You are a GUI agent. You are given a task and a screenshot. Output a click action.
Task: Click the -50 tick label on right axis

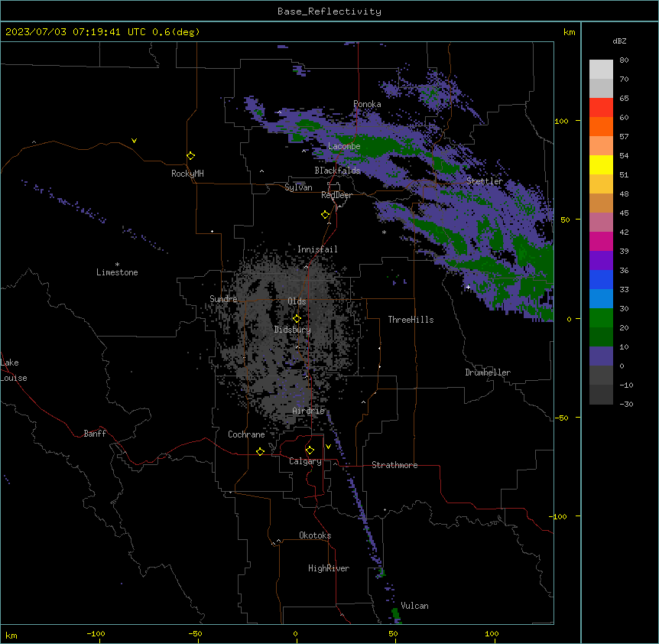coord(561,418)
